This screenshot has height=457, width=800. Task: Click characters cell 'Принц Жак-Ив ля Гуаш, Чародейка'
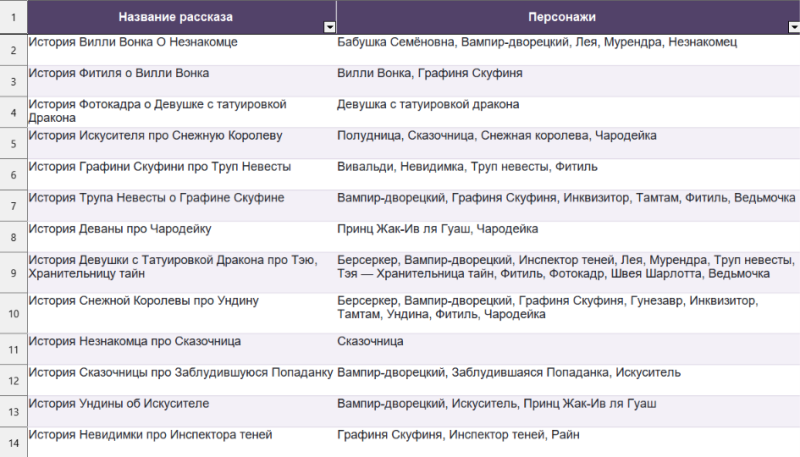[x=568, y=237]
